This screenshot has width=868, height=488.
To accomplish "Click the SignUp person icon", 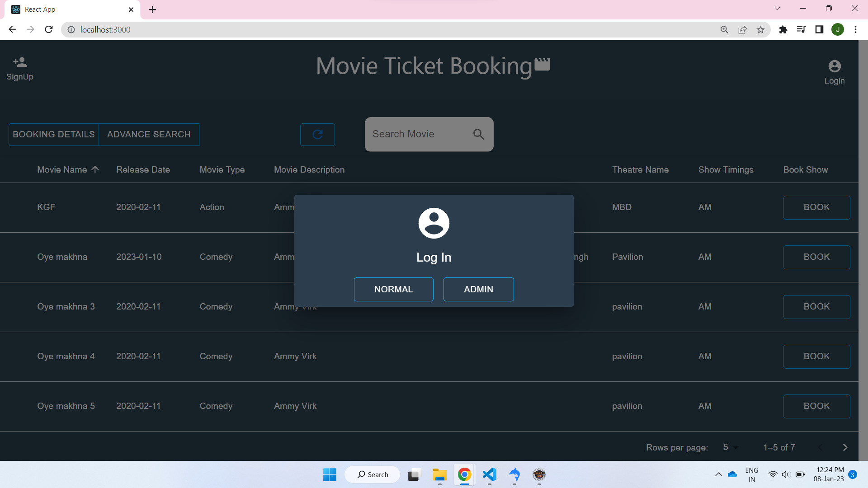I will pos(19,62).
